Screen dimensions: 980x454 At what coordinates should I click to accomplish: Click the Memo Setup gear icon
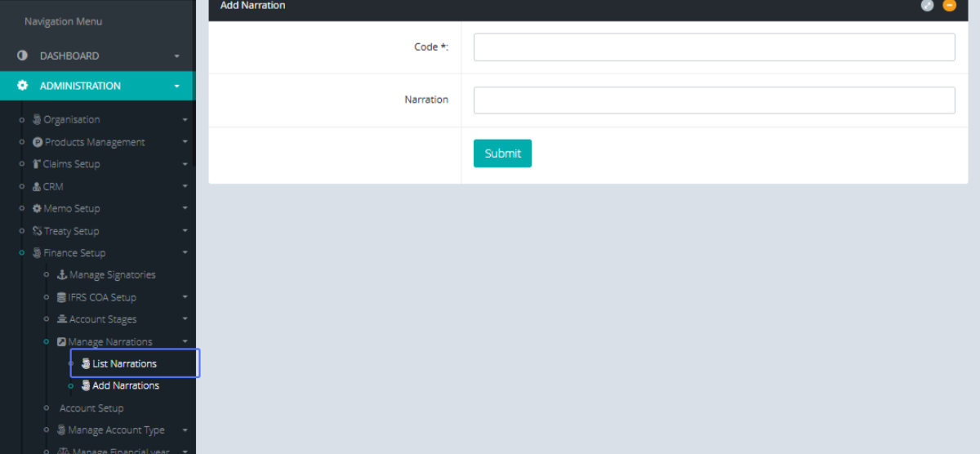coord(37,208)
